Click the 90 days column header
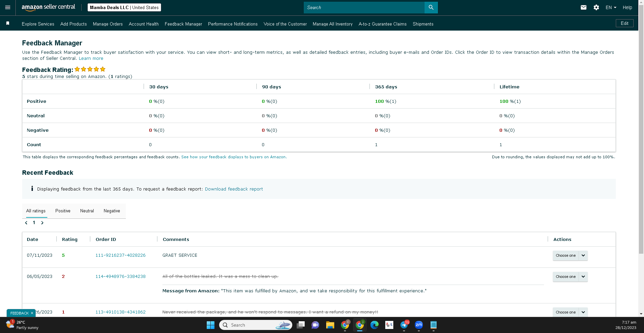This screenshot has height=333, width=644. point(271,87)
